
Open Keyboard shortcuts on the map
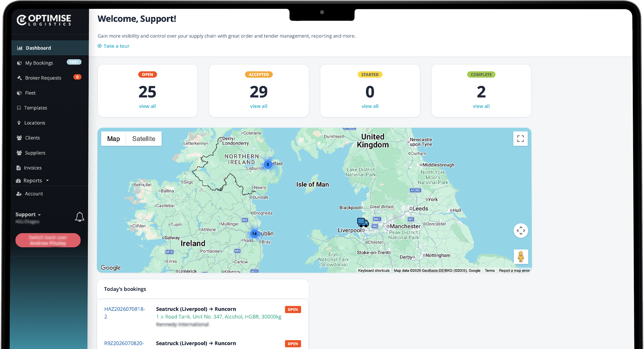point(374,270)
